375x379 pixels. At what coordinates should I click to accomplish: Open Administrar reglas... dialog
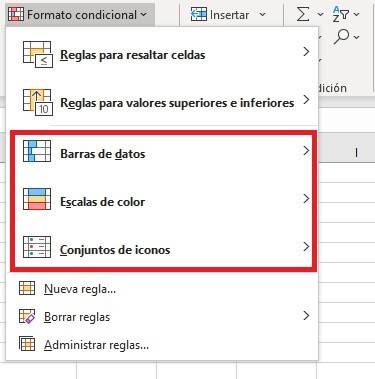click(x=96, y=345)
